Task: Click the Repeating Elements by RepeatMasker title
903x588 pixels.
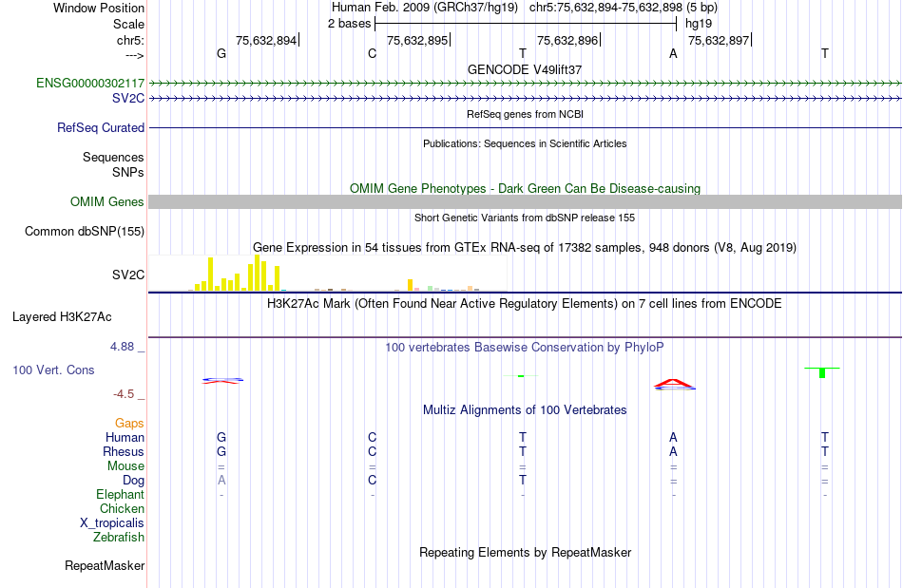Action: (526, 553)
